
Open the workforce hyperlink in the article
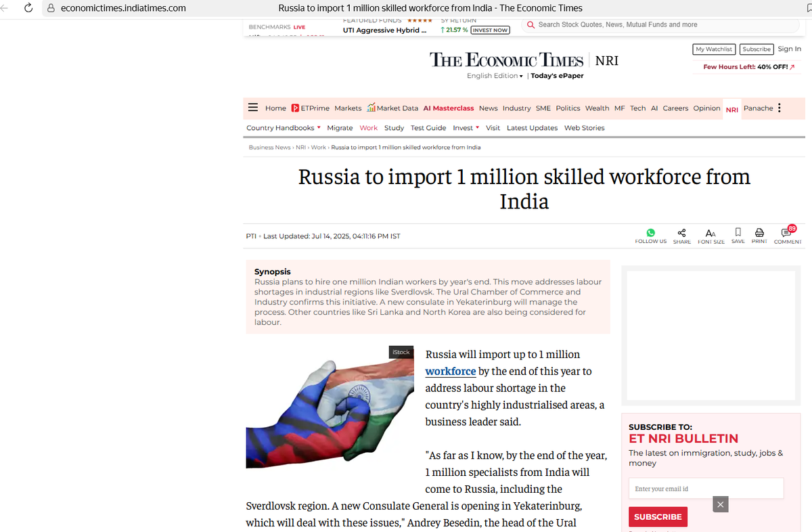[x=451, y=371]
